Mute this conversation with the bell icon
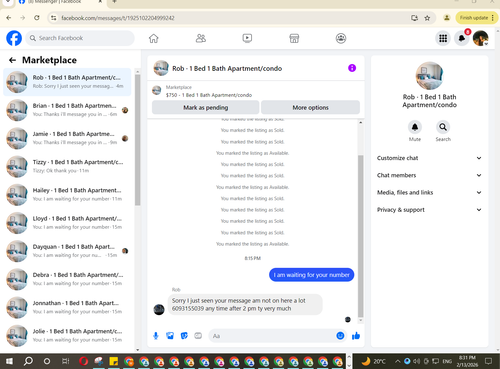 coord(415,127)
